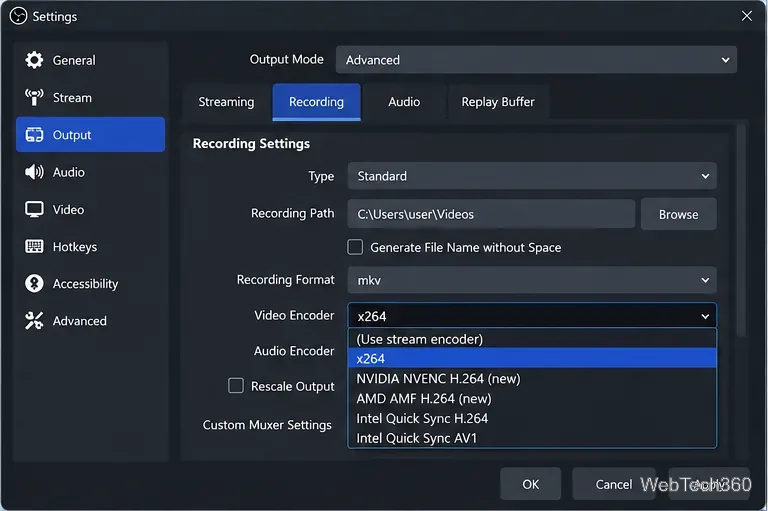This screenshot has height=511, width=768.
Task: Select the Output category label
Action: coord(72,135)
